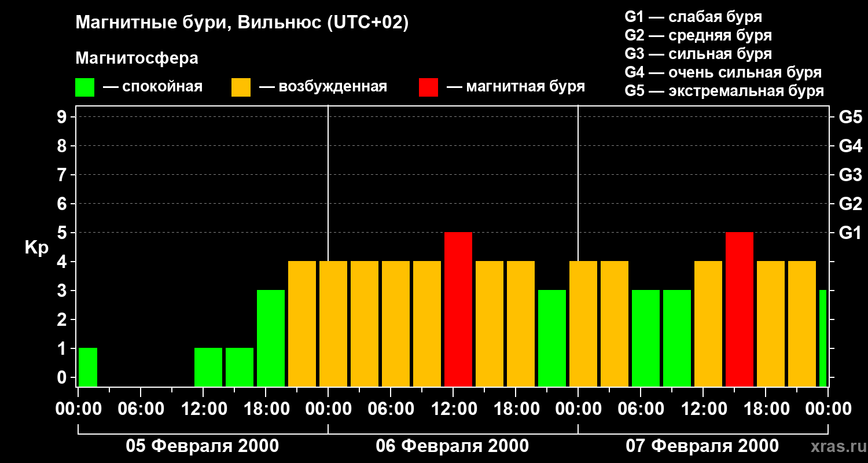Click the '18:00' tick label above 05 Февраля

click(x=266, y=409)
